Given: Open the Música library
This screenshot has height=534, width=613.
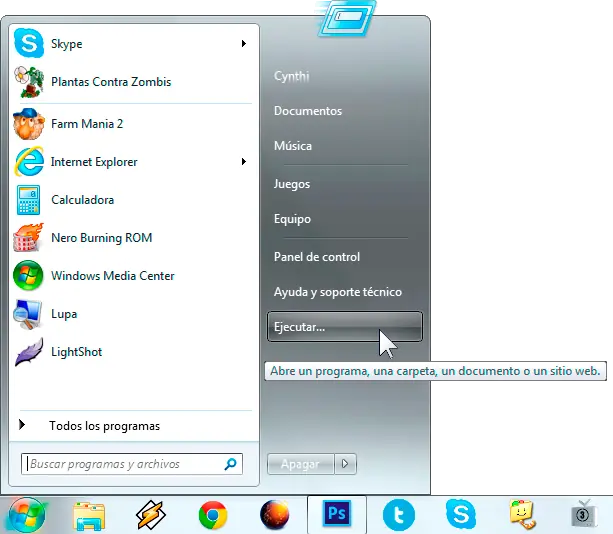Looking at the screenshot, I should [x=293, y=146].
